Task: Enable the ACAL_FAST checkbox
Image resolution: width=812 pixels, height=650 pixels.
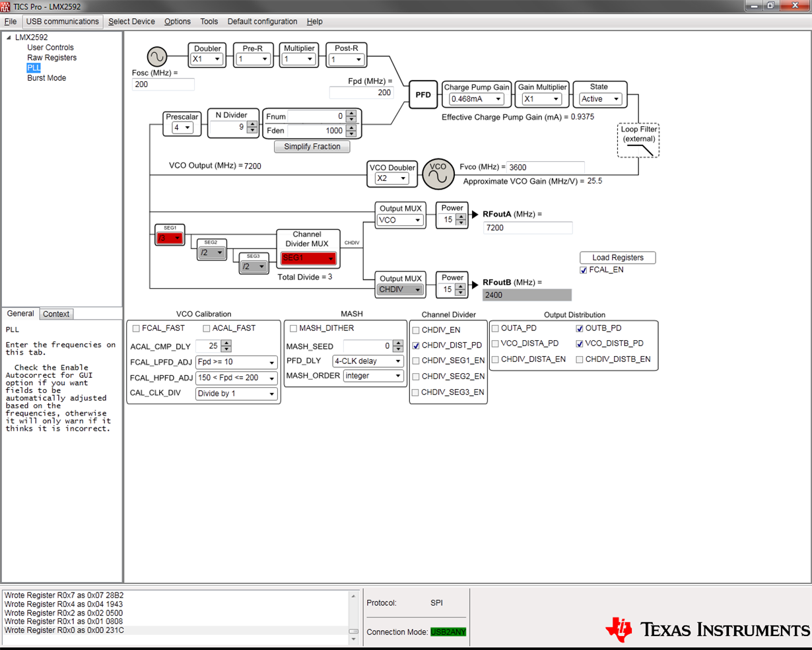Action: pos(207,328)
